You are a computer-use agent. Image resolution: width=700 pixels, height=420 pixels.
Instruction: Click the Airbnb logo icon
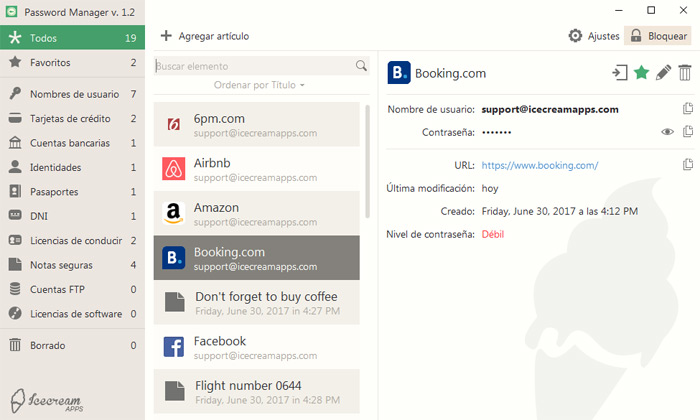(174, 169)
